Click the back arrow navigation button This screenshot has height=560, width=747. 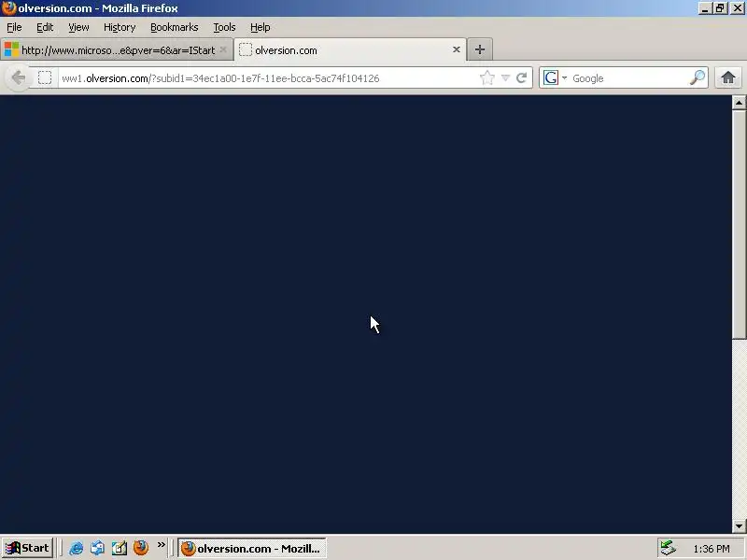18,77
